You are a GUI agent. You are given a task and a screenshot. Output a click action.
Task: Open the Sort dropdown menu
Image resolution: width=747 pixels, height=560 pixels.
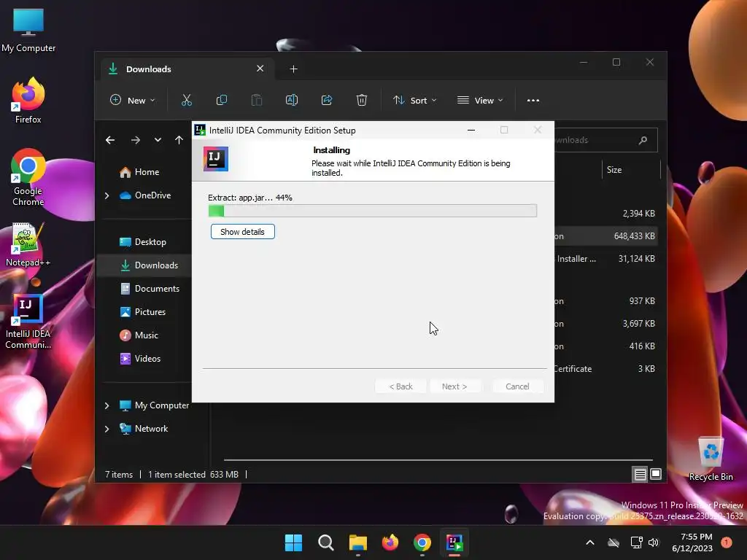click(414, 101)
